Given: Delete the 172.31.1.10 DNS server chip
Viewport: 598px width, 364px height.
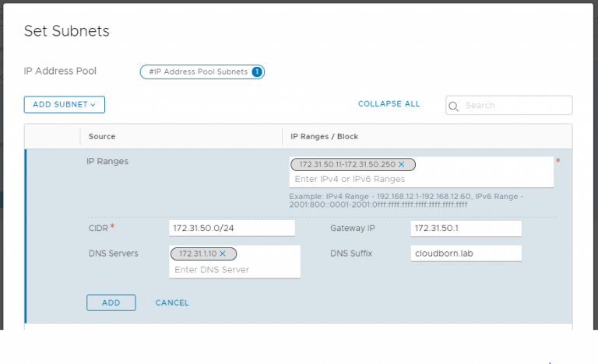Looking at the screenshot, I should click(x=223, y=254).
